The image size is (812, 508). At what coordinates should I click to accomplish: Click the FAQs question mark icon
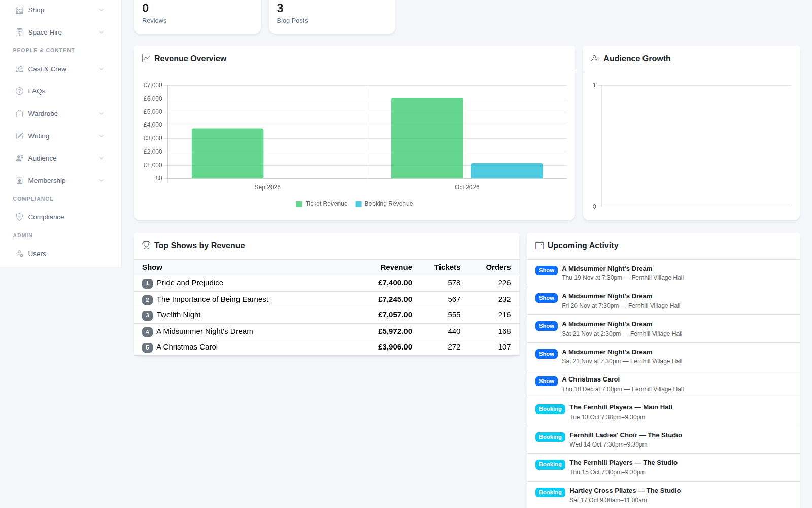[x=19, y=91]
